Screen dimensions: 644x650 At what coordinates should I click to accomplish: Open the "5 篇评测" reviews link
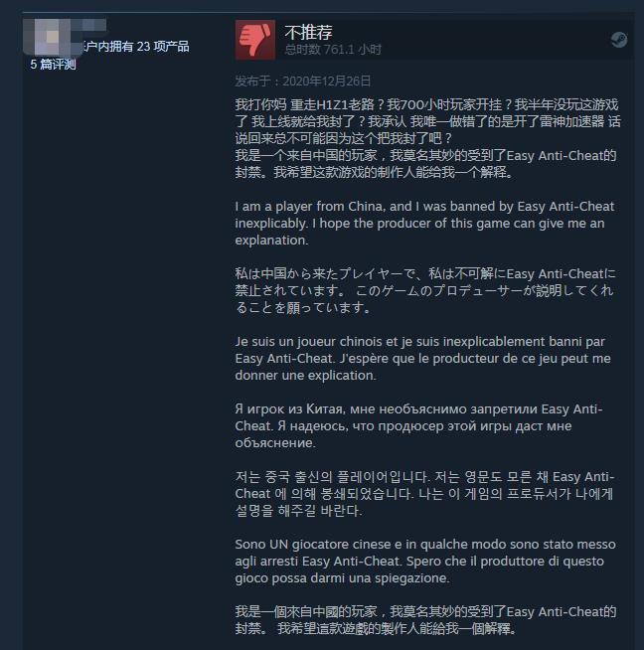point(53,65)
